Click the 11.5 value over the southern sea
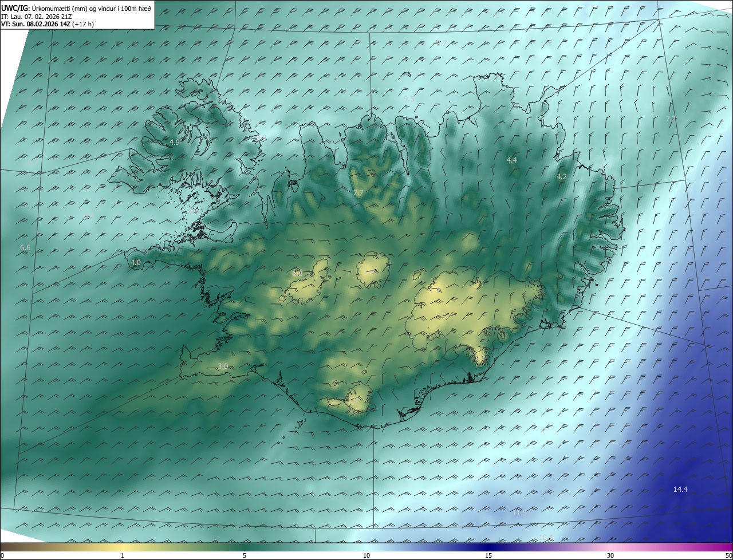Image resolution: width=733 pixels, height=560 pixels. point(519,512)
